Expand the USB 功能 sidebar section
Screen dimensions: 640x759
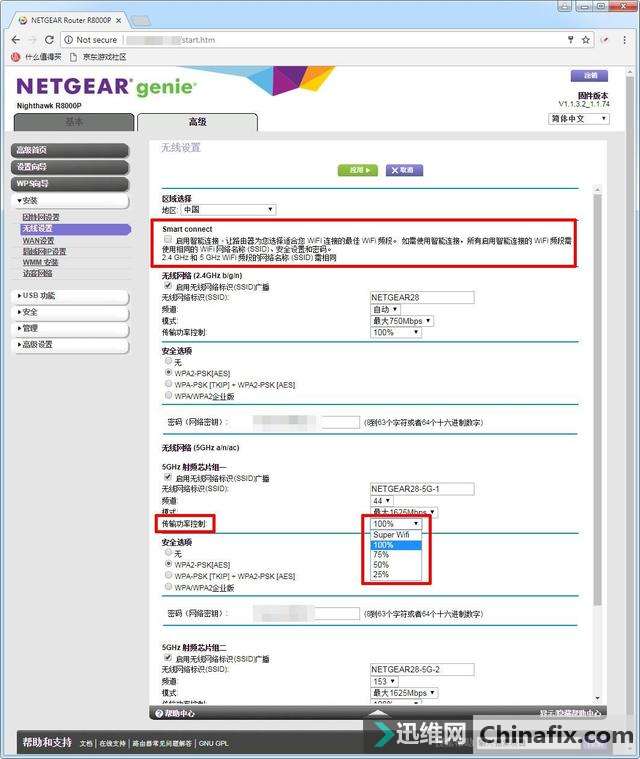70,296
